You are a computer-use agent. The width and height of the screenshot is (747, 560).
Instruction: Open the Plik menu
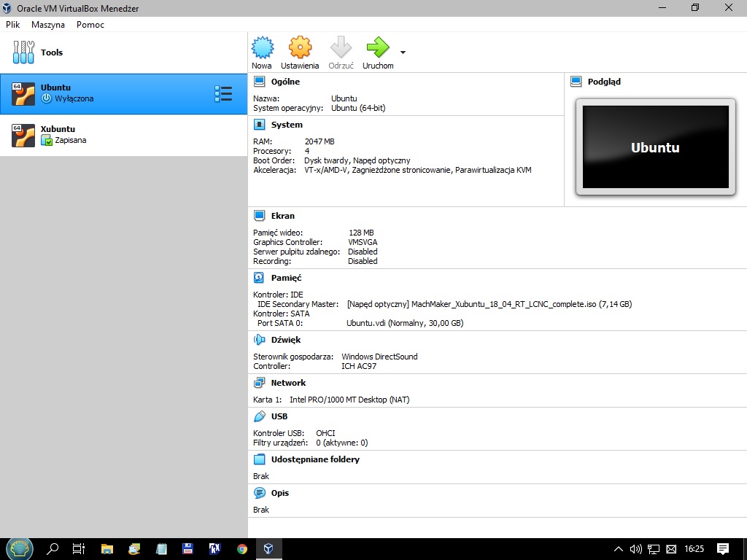pyautogui.click(x=13, y=25)
